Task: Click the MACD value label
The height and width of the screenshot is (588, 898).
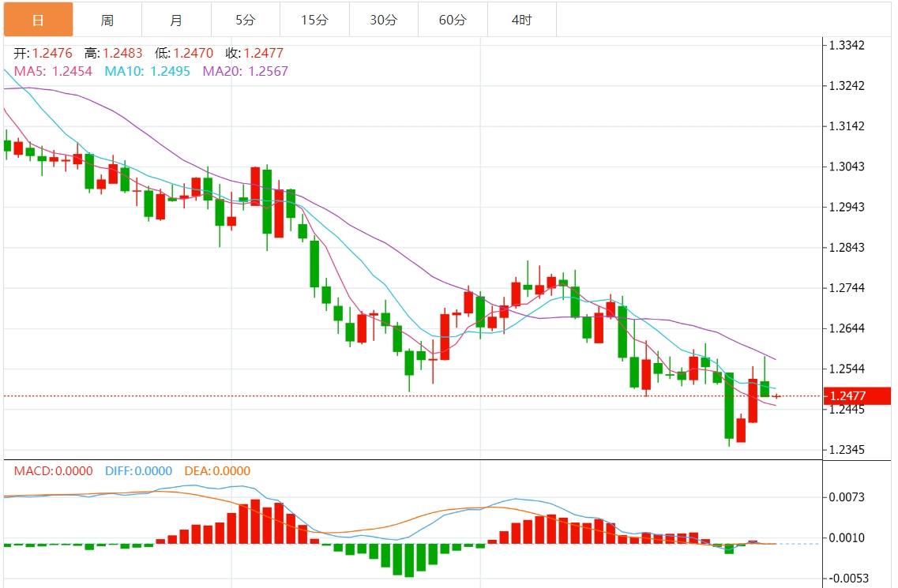Action: (x=53, y=471)
